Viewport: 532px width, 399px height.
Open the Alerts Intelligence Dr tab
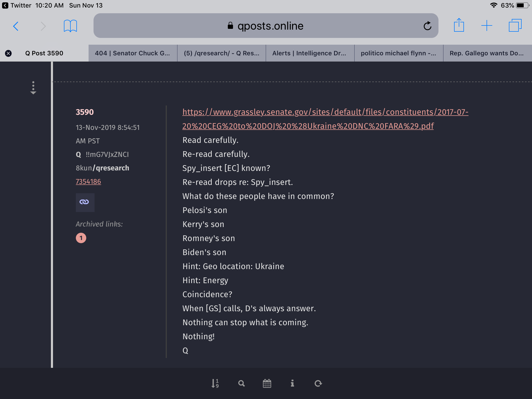coord(310,53)
